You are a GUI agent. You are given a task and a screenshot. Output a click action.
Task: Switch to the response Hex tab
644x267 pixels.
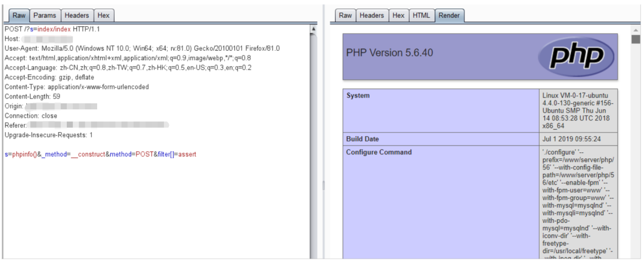tap(398, 16)
